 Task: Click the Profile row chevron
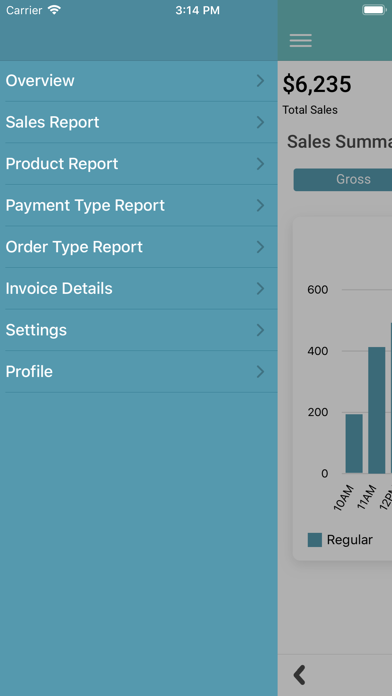tap(261, 372)
